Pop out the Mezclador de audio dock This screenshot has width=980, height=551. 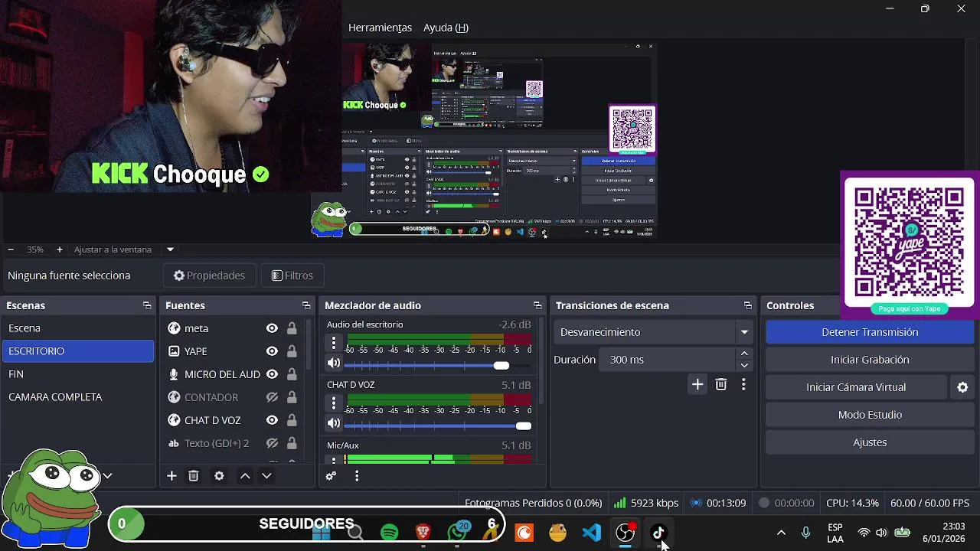pos(537,305)
